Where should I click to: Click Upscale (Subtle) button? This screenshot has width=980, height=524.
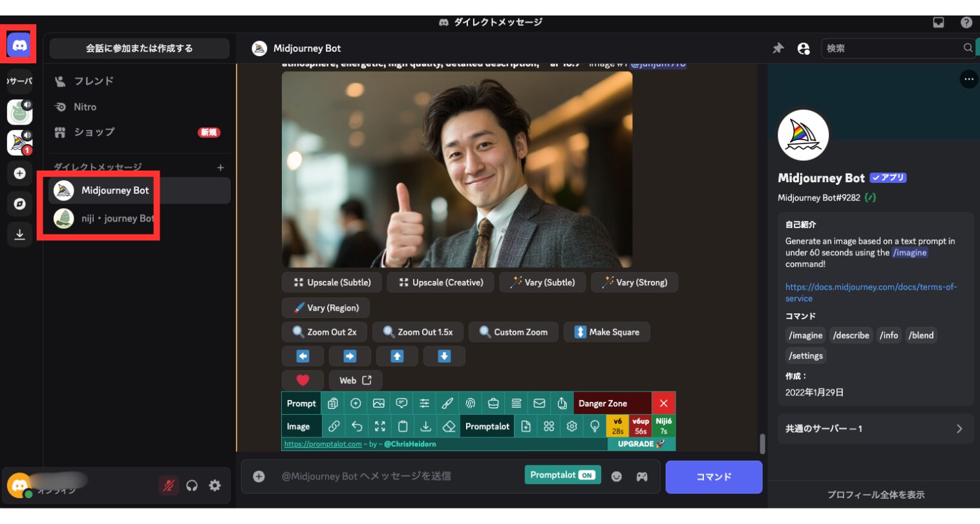click(332, 282)
